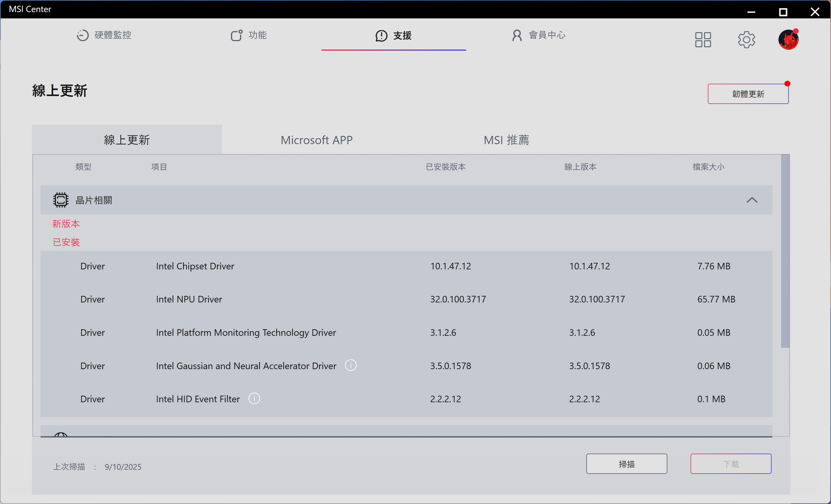Click online version 3.5.0.1578
Viewport: 831px width, 504px height.
click(589, 366)
